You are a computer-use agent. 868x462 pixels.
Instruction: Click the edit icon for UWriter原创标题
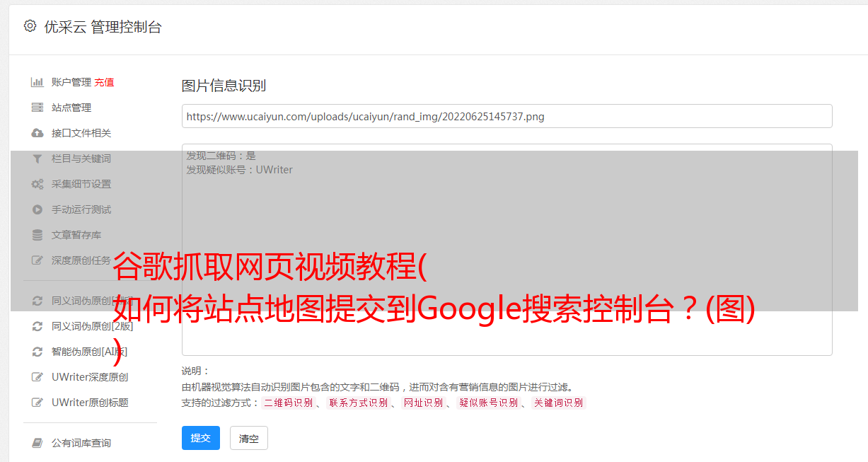(x=37, y=403)
